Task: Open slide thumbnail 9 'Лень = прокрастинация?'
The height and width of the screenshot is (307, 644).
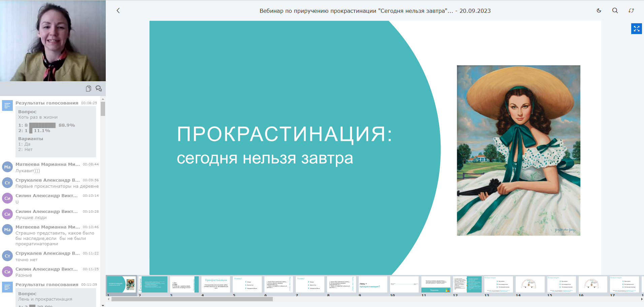Action: pyautogui.click(x=373, y=284)
